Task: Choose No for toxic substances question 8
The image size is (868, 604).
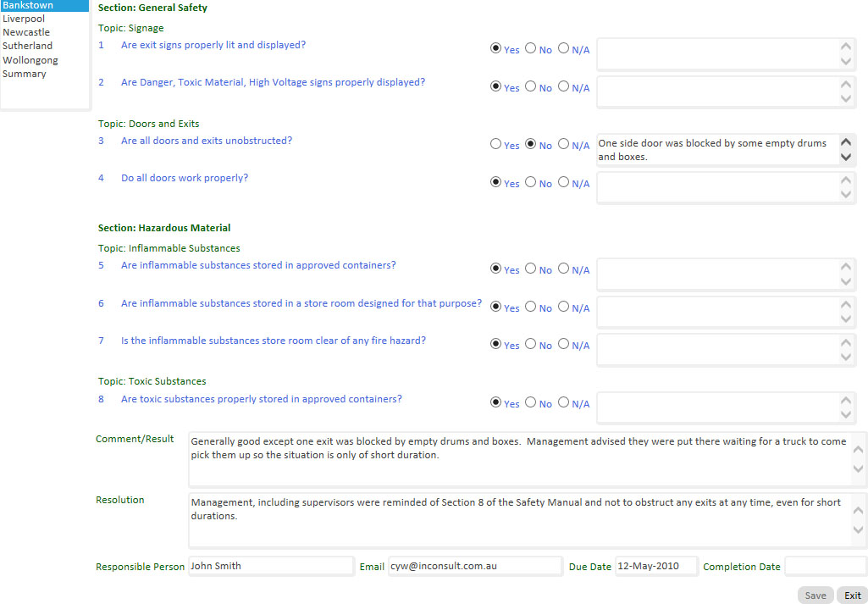Action: click(530, 402)
